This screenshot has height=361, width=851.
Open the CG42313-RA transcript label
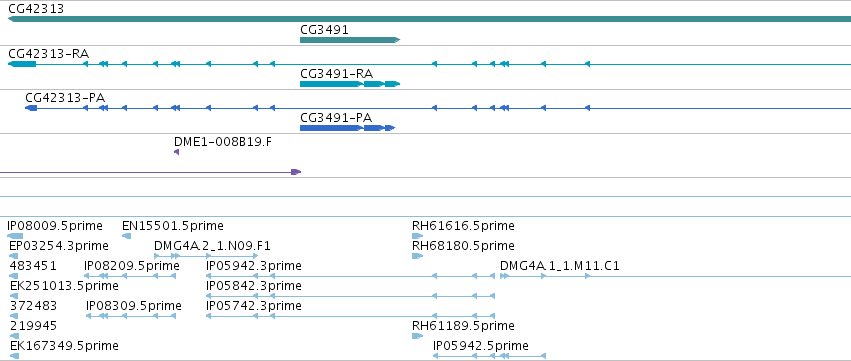(x=49, y=53)
